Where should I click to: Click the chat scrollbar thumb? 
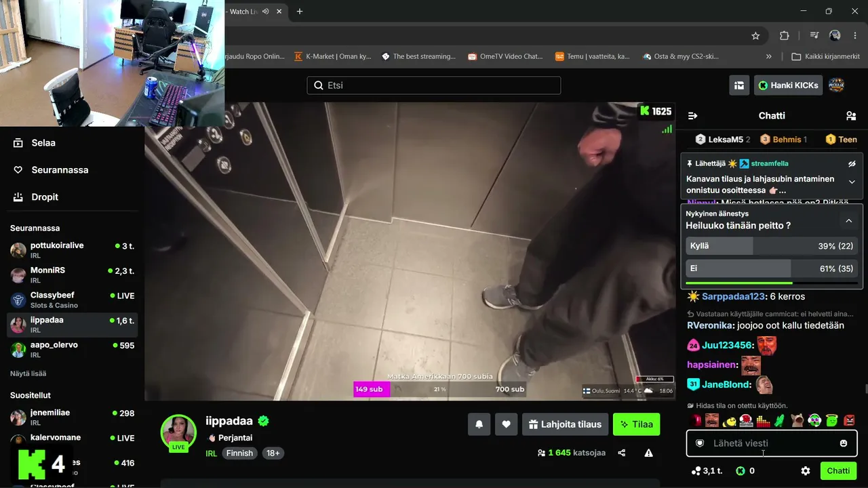[x=865, y=388]
